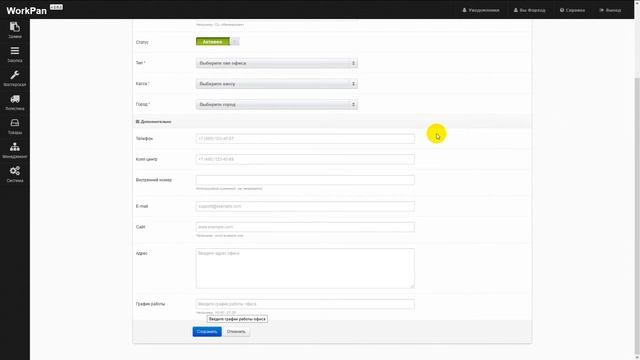Open the user profile menu in top bar
This screenshot has height=360, width=640.
(x=529, y=10)
